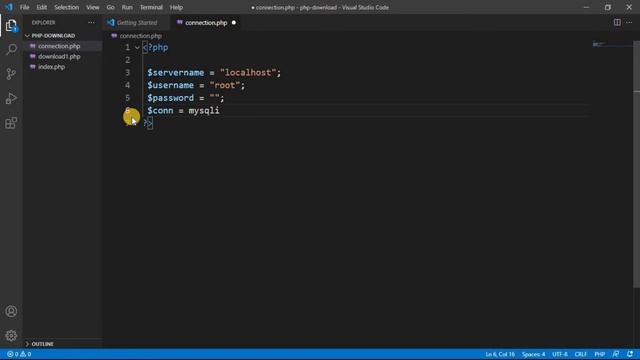The height and width of the screenshot is (360, 640).
Task: Click CRLF end of line selector
Action: pos(580,354)
